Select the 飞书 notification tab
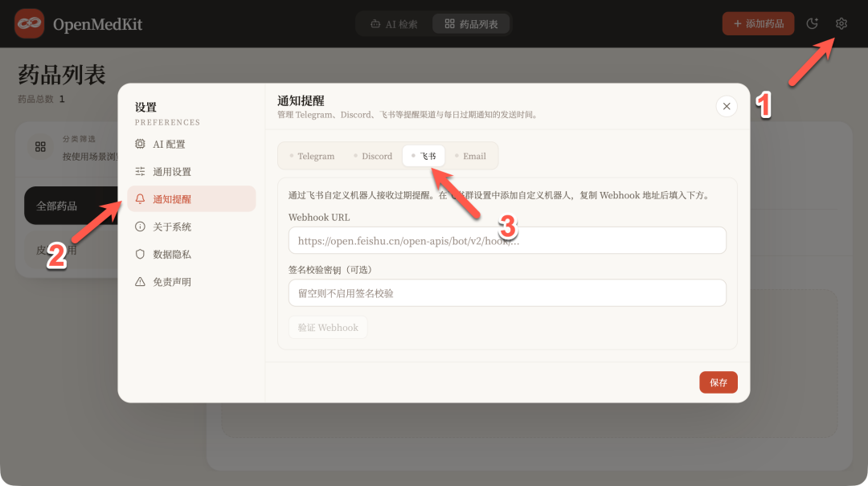This screenshot has height=486, width=868. coord(424,156)
